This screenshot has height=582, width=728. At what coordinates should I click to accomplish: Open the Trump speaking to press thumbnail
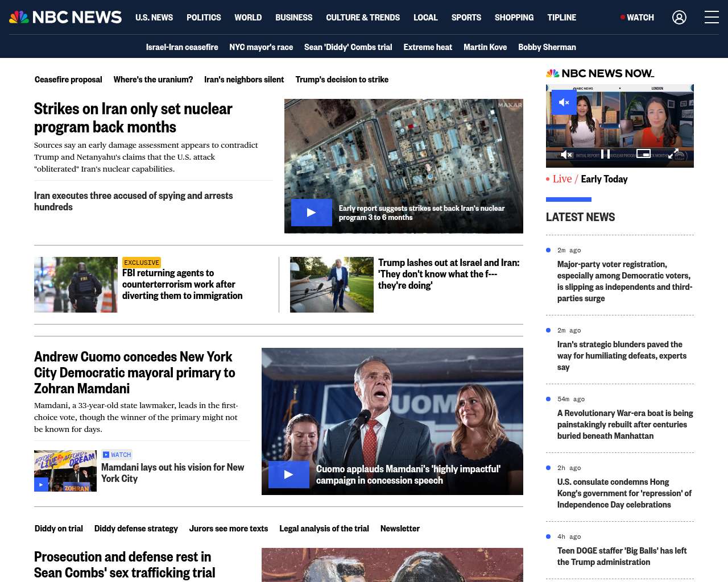pyautogui.click(x=332, y=285)
